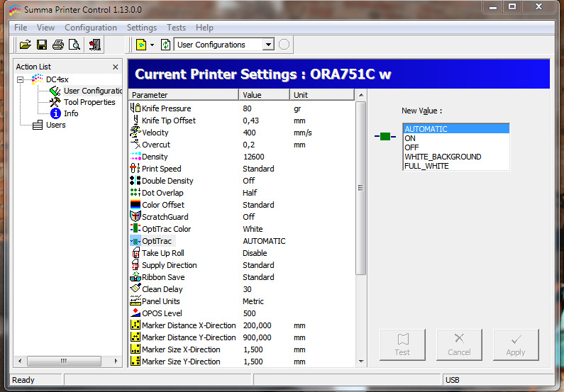Choose AUTOMATIC in the New Value list

(x=456, y=128)
